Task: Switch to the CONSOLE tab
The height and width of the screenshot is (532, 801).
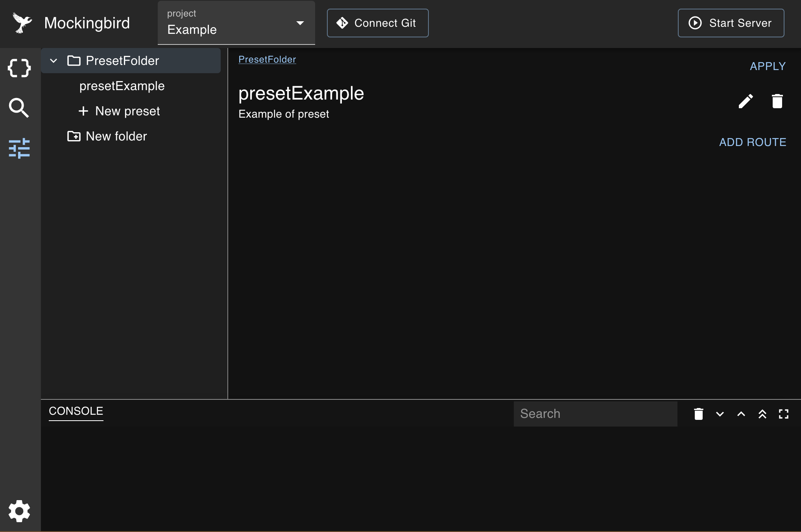Action: [x=76, y=411]
